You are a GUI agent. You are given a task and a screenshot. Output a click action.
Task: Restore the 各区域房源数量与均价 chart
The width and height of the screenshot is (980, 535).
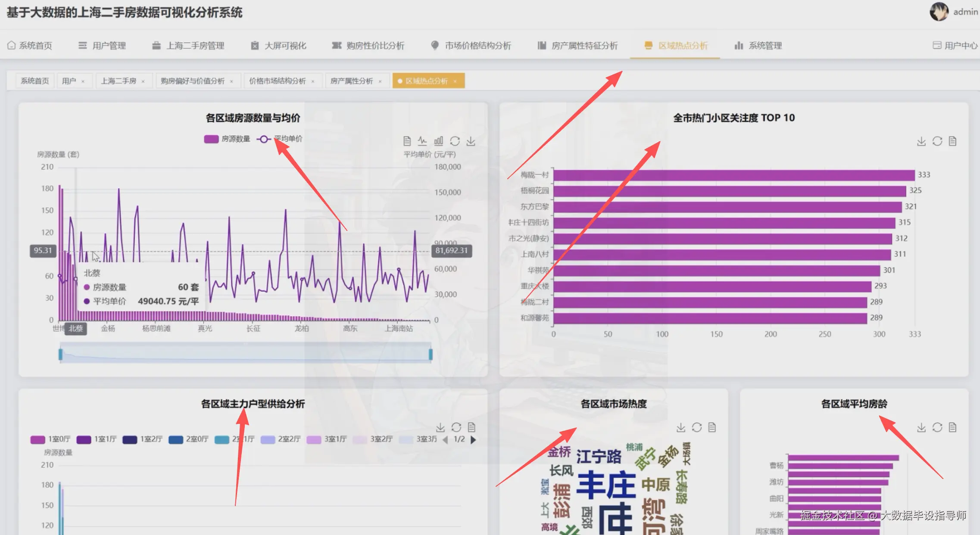pyautogui.click(x=455, y=141)
